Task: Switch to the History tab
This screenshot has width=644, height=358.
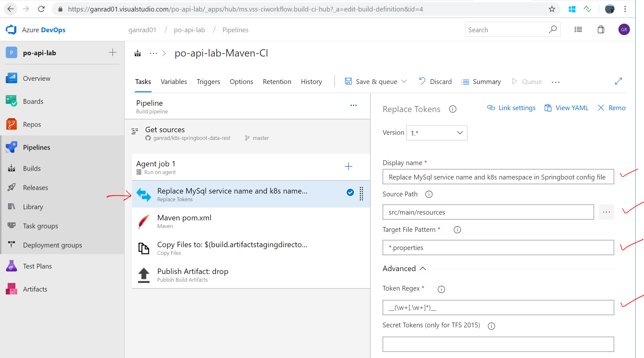Action: coord(311,81)
